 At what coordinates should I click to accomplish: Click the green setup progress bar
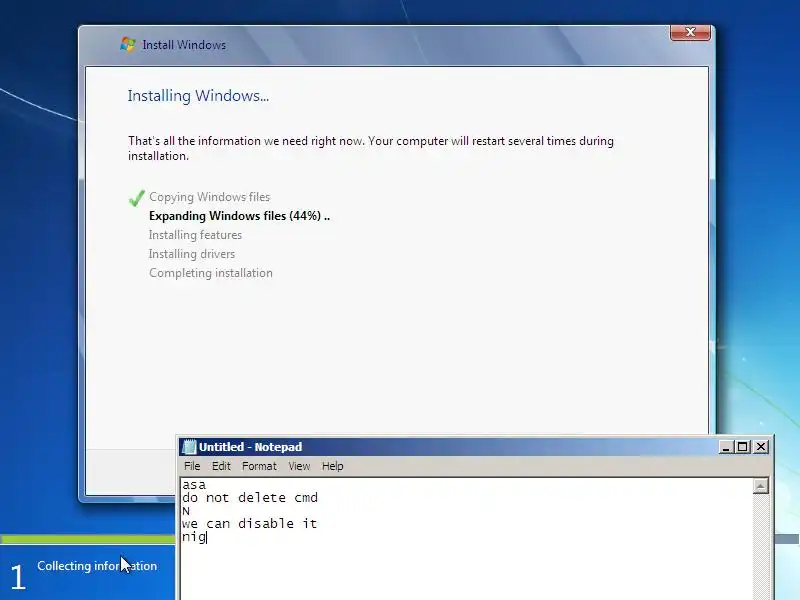[x=88, y=539]
